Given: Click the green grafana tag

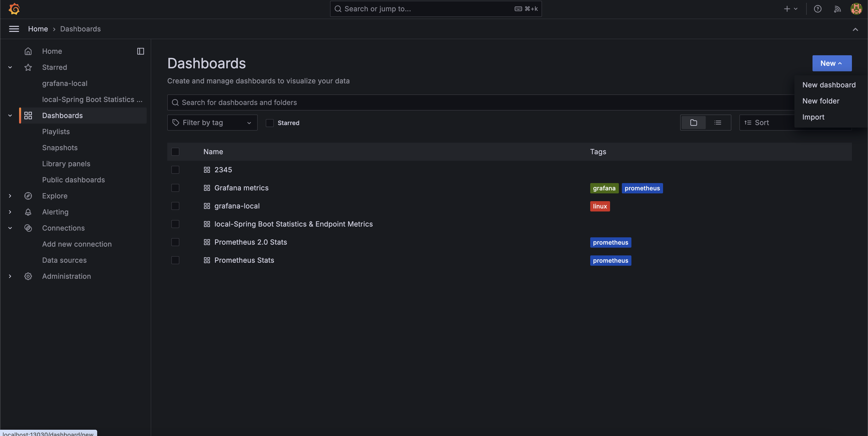Looking at the screenshot, I should click(x=604, y=188).
